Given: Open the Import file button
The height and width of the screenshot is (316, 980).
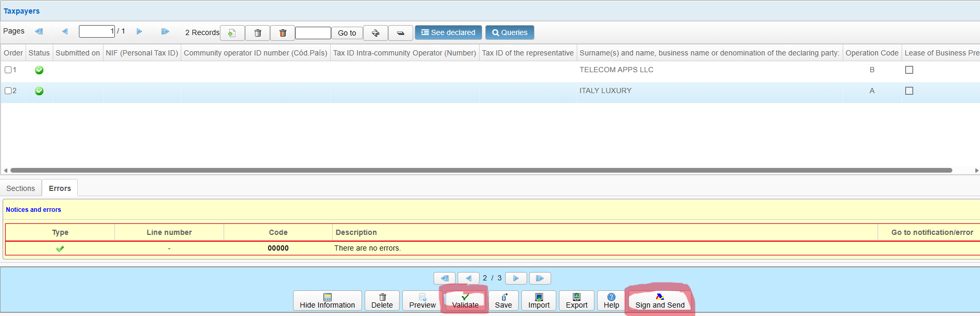Looking at the screenshot, I should pyautogui.click(x=539, y=301).
